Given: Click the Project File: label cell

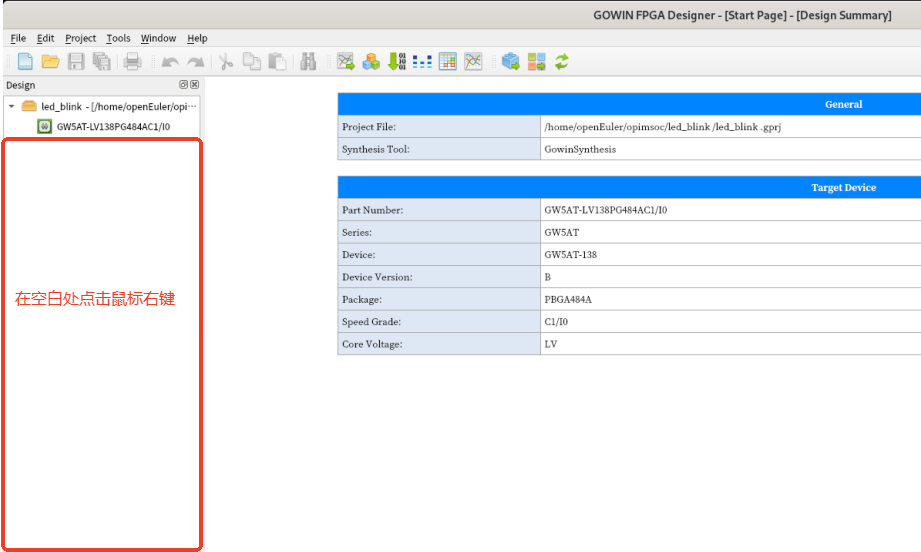Looking at the screenshot, I should [439, 127].
